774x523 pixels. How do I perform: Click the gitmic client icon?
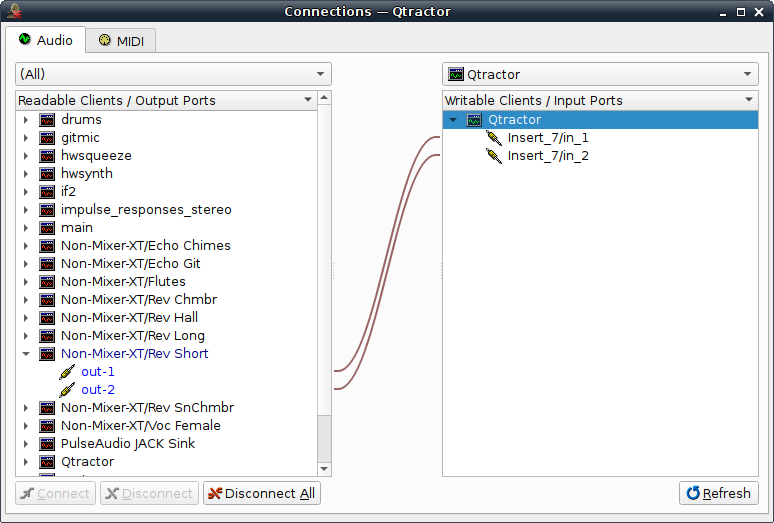[x=47, y=138]
